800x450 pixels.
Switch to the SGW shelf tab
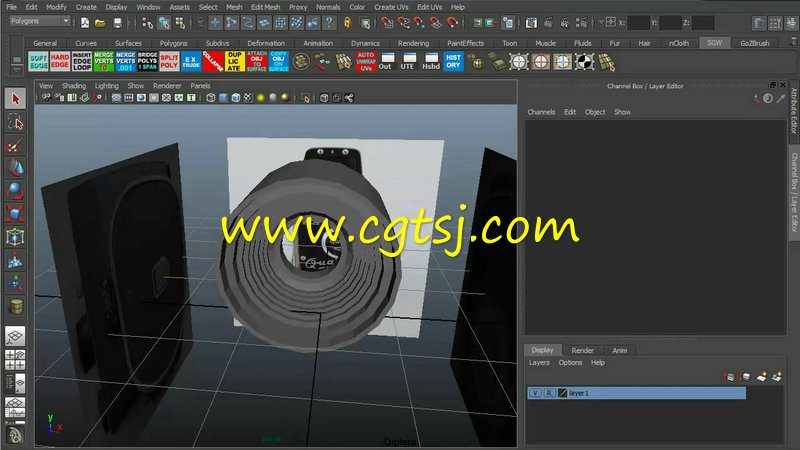tap(714, 43)
